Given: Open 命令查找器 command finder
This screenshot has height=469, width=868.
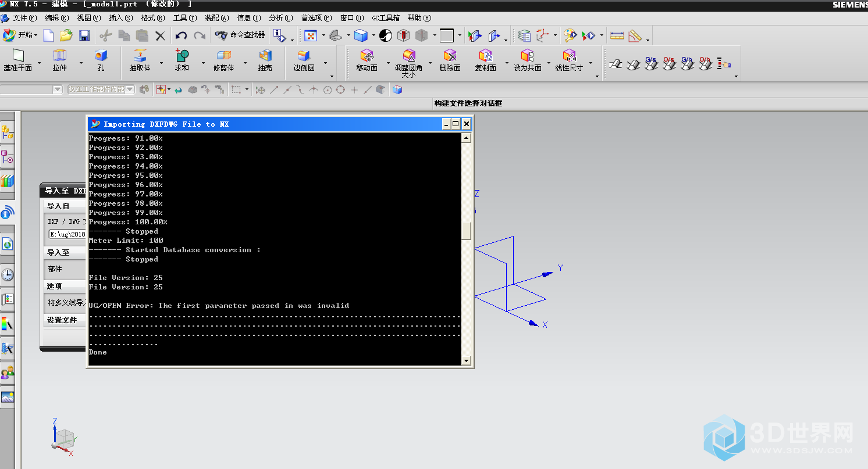Looking at the screenshot, I should click(240, 35).
